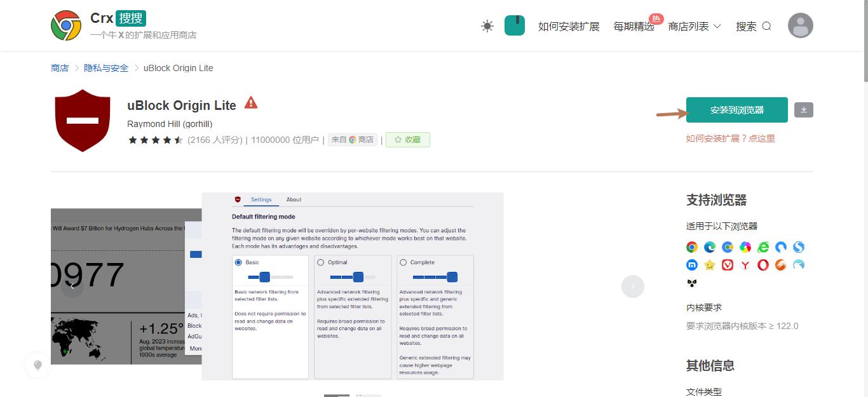The width and height of the screenshot is (868, 397).
Task: Click the gray download crx icon button
Action: point(804,110)
